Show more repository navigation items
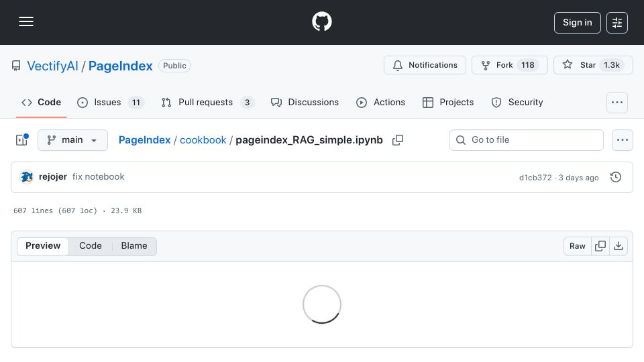 [x=617, y=103]
